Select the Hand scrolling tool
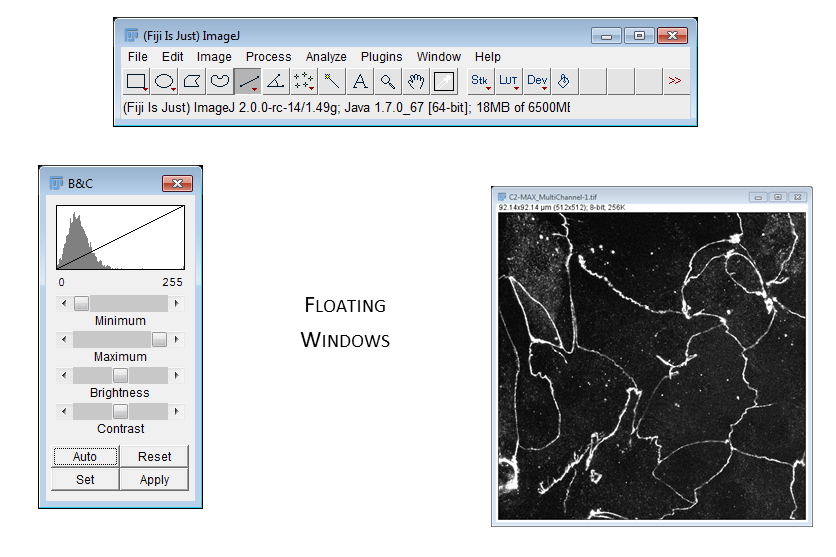This screenshot has height=557, width=836. point(416,81)
